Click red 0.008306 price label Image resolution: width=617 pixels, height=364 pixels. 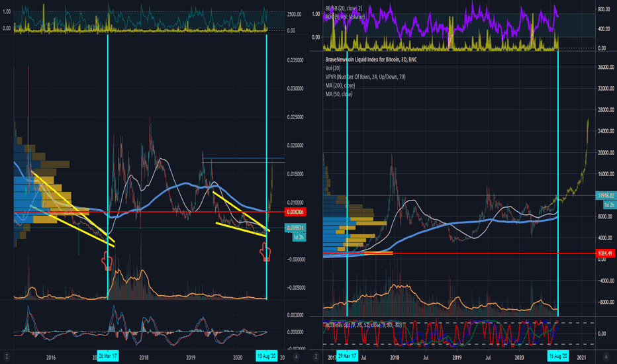tap(295, 212)
